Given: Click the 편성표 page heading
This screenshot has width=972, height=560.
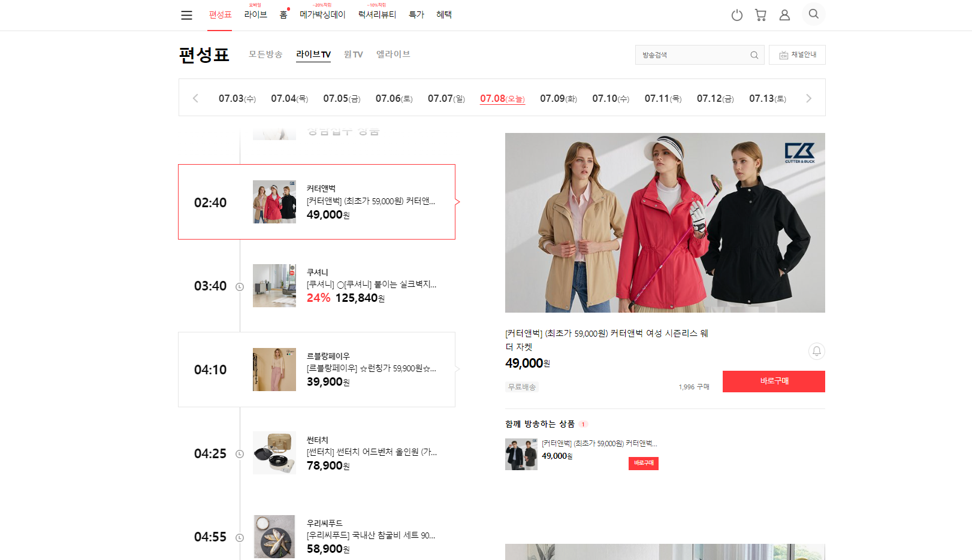Looking at the screenshot, I should point(204,55).
